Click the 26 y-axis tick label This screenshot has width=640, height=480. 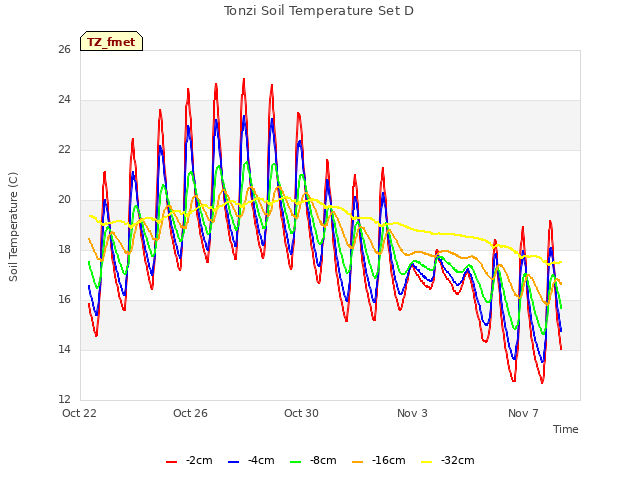(x=64, y=49)
